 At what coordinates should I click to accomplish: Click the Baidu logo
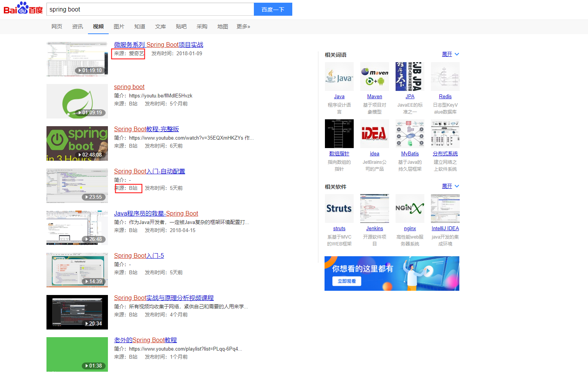23,8
